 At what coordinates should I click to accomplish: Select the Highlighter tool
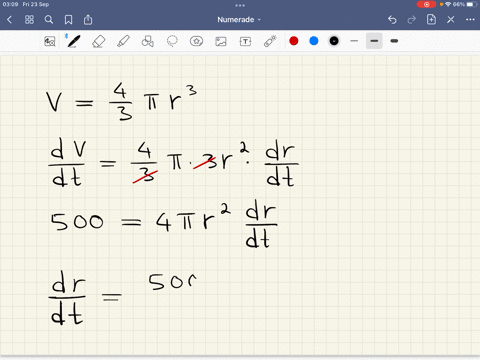click(123, 41)
